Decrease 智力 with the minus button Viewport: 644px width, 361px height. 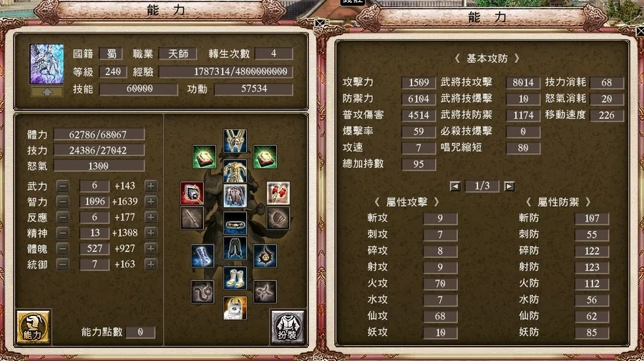click(x=62, y=202)
